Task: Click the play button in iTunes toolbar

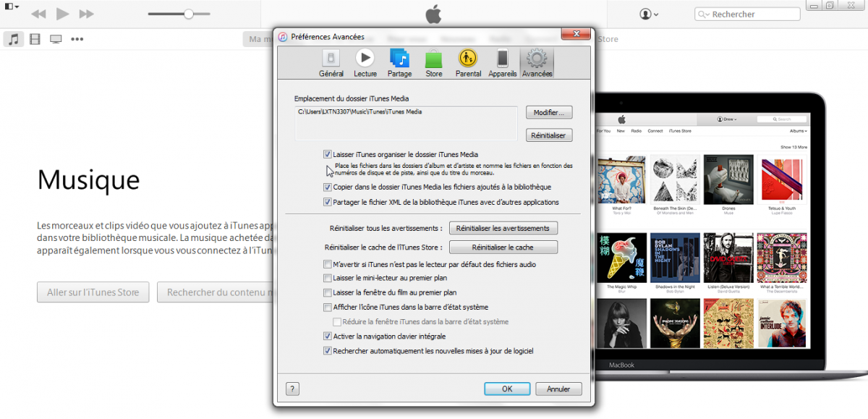Action: coord(63,14)
